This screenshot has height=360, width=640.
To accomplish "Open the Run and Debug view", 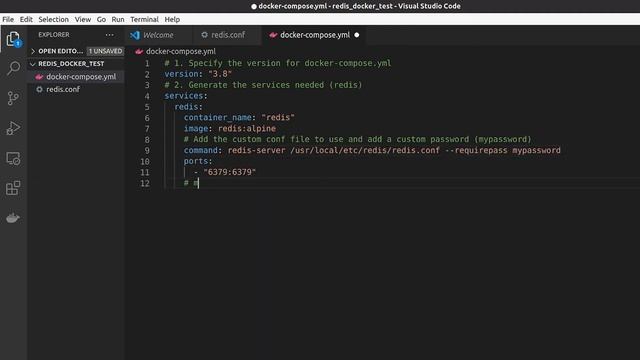I will 13,128.
